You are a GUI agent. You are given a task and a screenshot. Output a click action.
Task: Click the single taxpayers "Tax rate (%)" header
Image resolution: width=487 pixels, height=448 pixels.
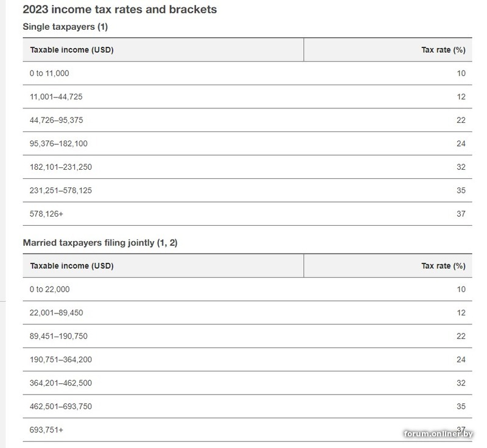click(443, 50)
